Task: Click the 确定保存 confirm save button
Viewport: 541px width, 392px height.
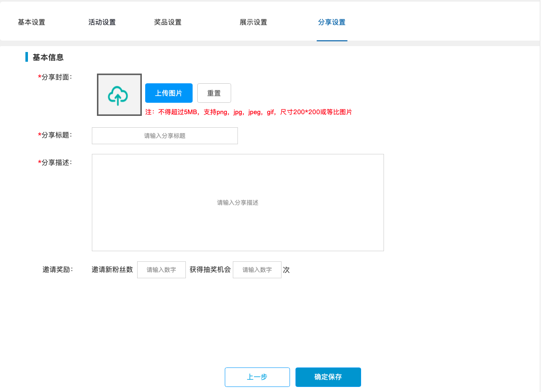Action: [328, 377]
